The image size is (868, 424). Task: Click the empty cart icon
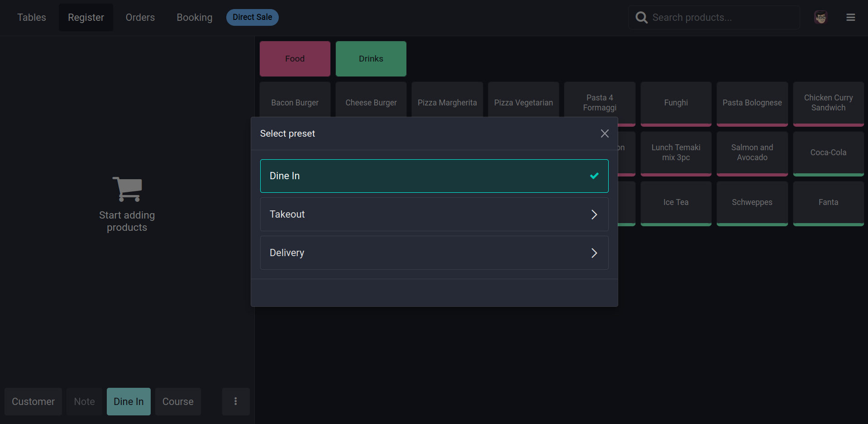(x=127, y=189)
